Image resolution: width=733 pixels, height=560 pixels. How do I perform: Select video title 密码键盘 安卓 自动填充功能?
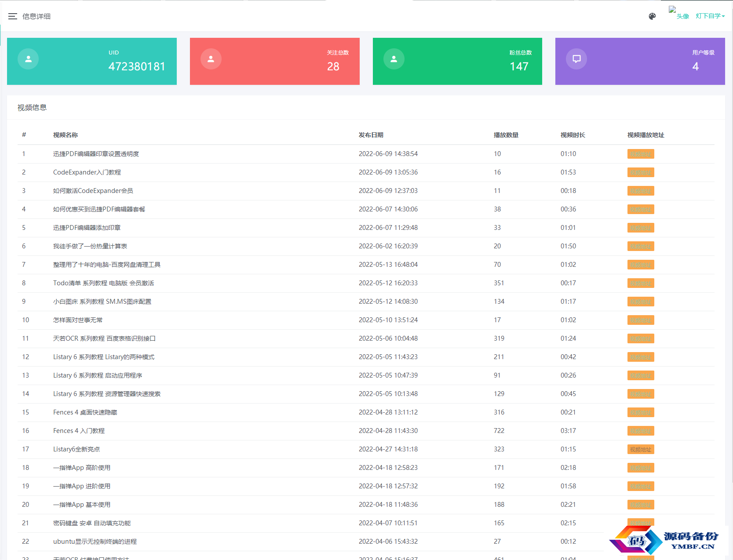pos(92,523)
